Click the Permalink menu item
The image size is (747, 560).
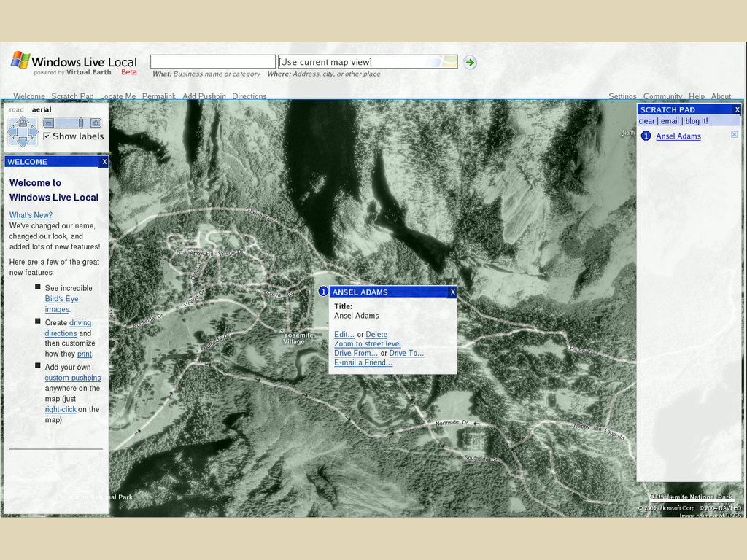point(159,96)
